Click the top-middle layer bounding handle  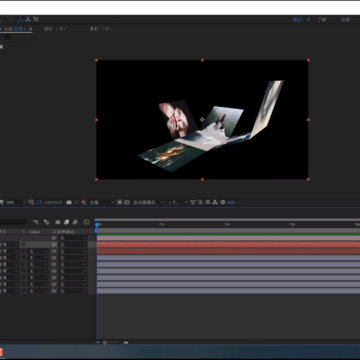(202, 60)
